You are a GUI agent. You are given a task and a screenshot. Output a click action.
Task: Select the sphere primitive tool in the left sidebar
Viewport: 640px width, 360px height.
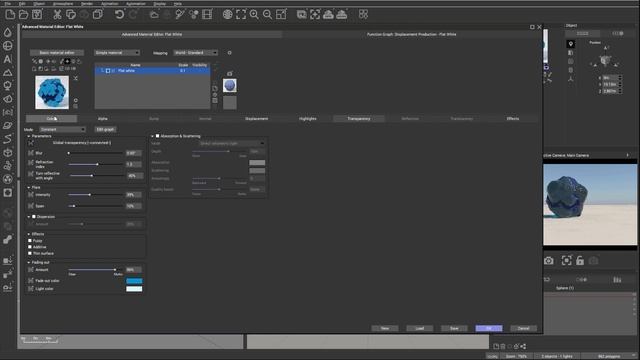click(8, 46)
